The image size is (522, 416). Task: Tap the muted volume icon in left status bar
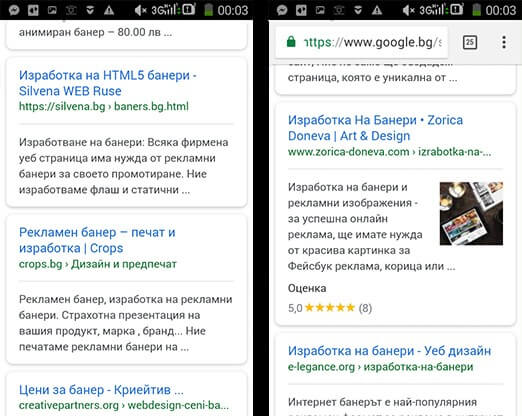point(140,10)
